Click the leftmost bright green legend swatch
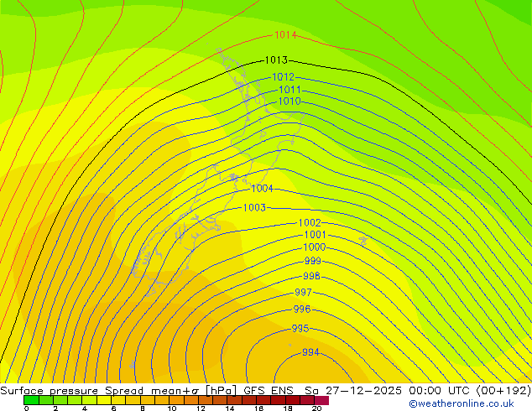The image size is (532, 411). tap(31, 400)
